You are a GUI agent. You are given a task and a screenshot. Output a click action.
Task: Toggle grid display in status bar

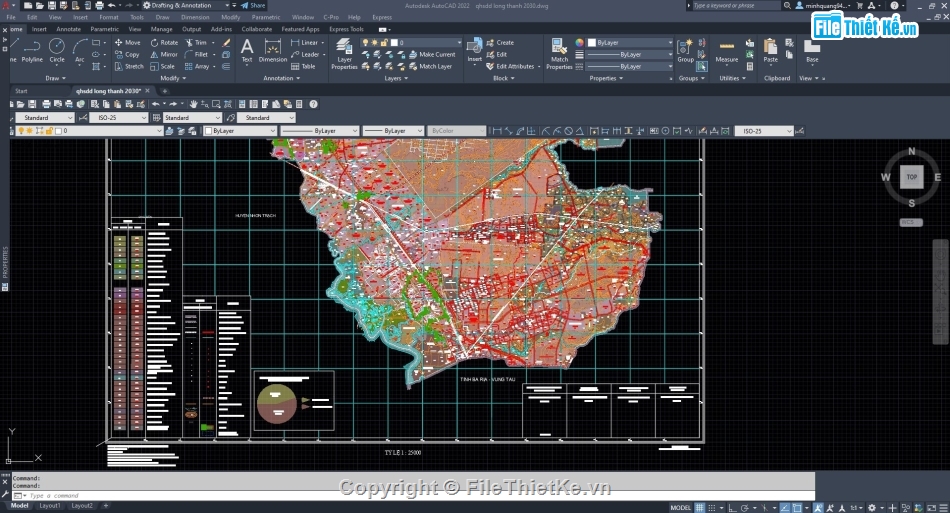coord(700,508)
